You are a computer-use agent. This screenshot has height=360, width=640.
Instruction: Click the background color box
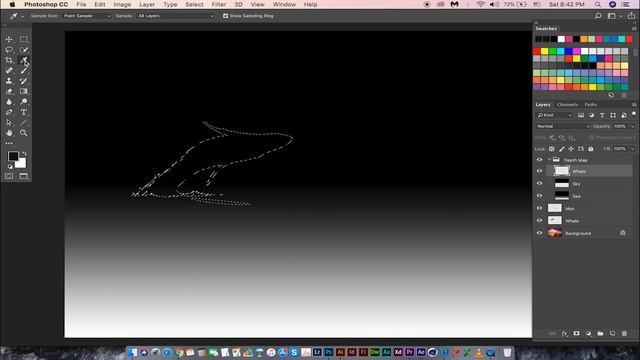21,163
